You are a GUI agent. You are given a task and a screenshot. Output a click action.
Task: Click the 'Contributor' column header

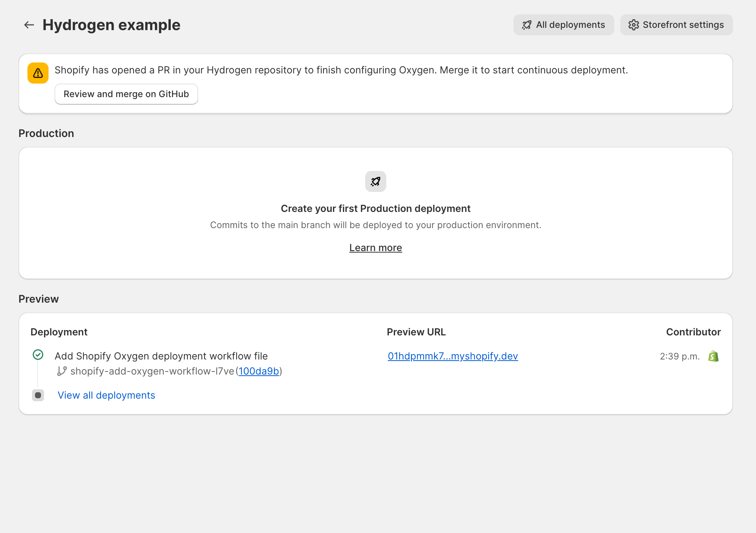(x=694, y=332)
